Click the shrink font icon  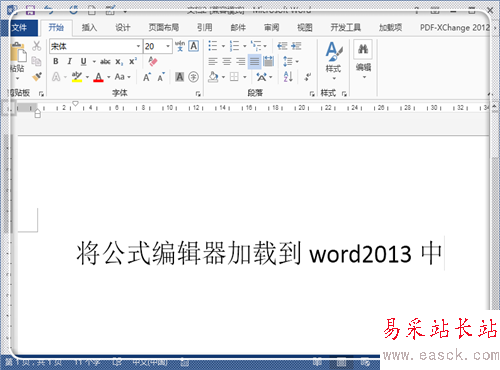point(161,77)
